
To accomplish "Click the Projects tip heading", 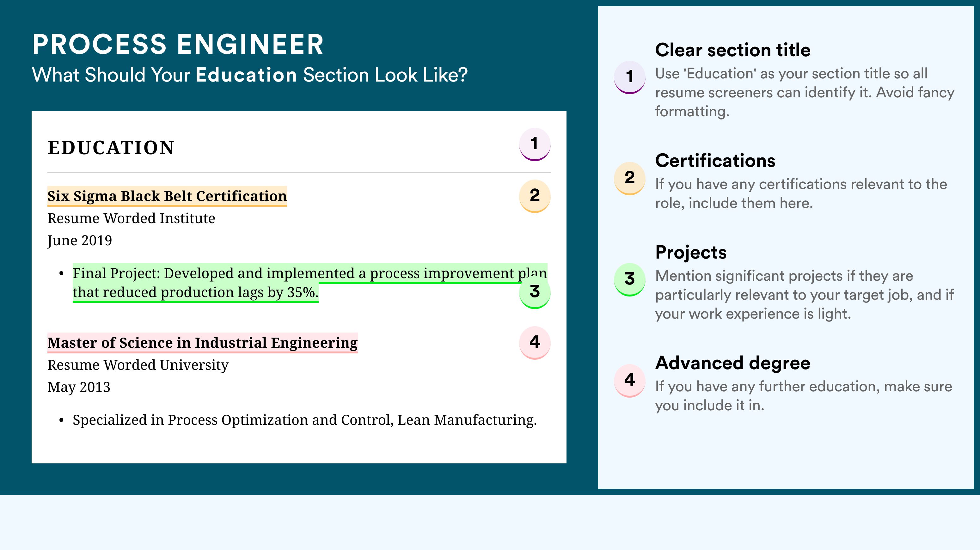I will click(691, 253).
